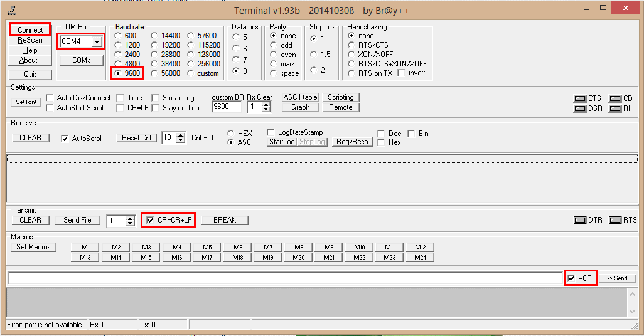Open the Req/Resp button
The image size is (644, 336).
click(x=352, y=142)
